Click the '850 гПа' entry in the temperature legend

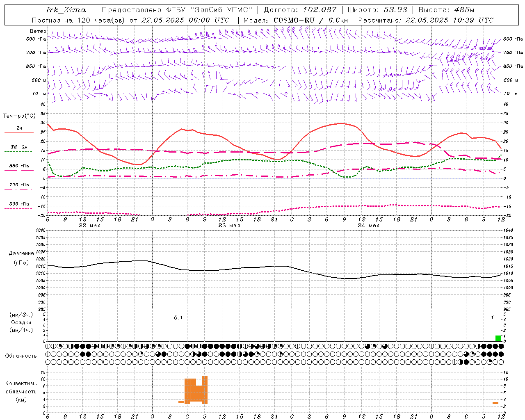(x=19, y=166)
